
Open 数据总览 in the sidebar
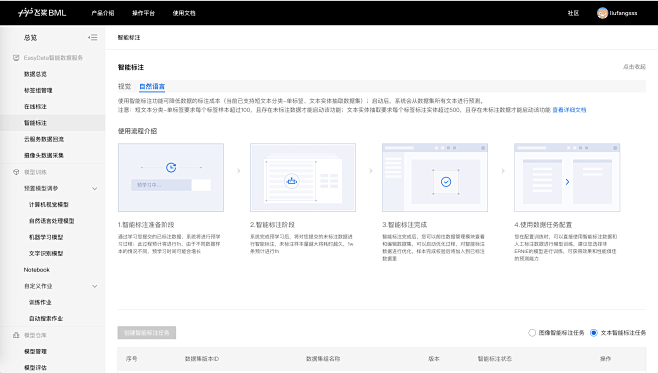35,74
